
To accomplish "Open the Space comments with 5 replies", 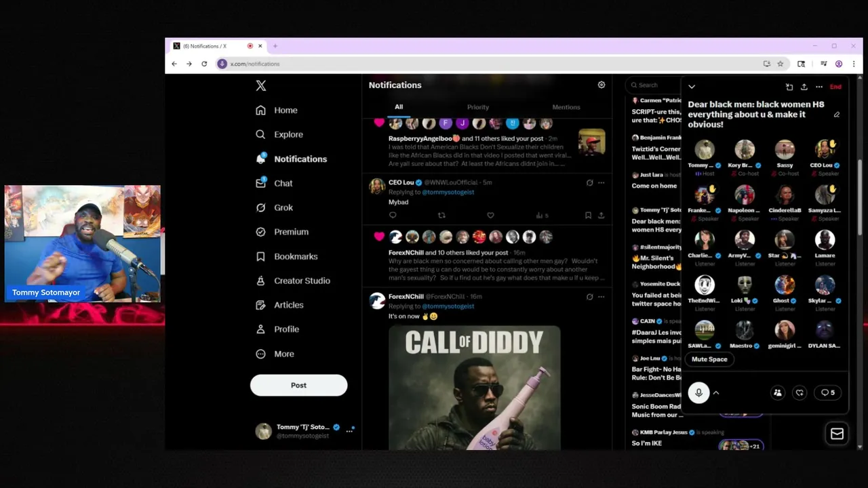I will coord(828,392).
